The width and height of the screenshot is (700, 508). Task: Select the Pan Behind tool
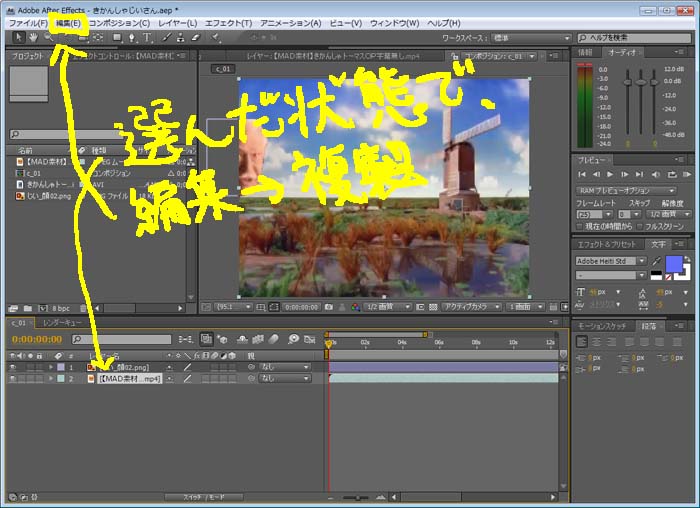coord(98,37)
